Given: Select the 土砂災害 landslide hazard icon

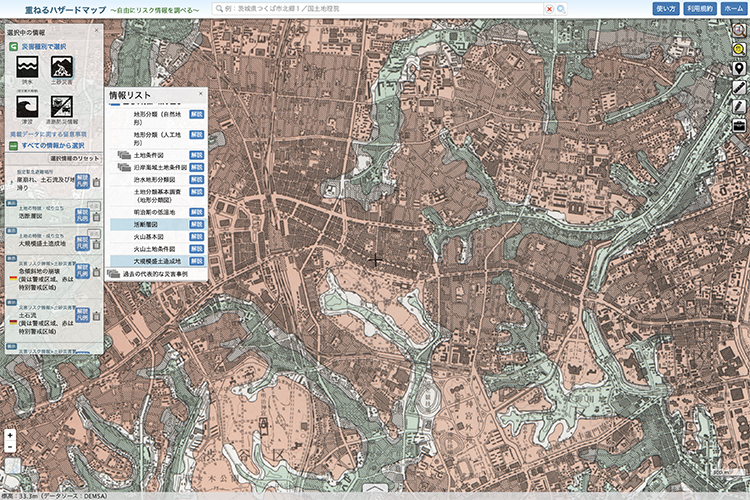Looking at the screenshot, I should tap(65, 69).
